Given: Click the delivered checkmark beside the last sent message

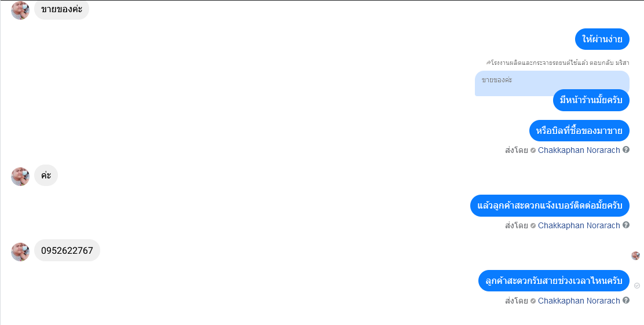Looking at the screenshot, I should click(x=637, y=286).
